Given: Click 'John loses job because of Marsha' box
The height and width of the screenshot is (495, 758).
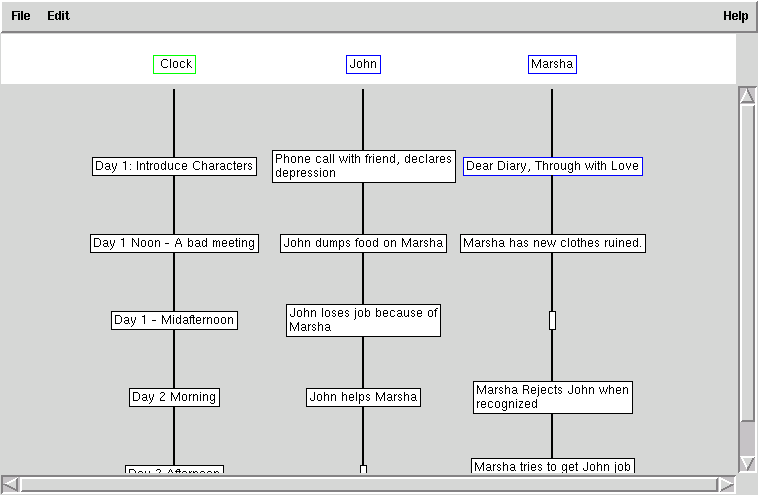Looking at the screenshot, I should click(x=363, y=320).
